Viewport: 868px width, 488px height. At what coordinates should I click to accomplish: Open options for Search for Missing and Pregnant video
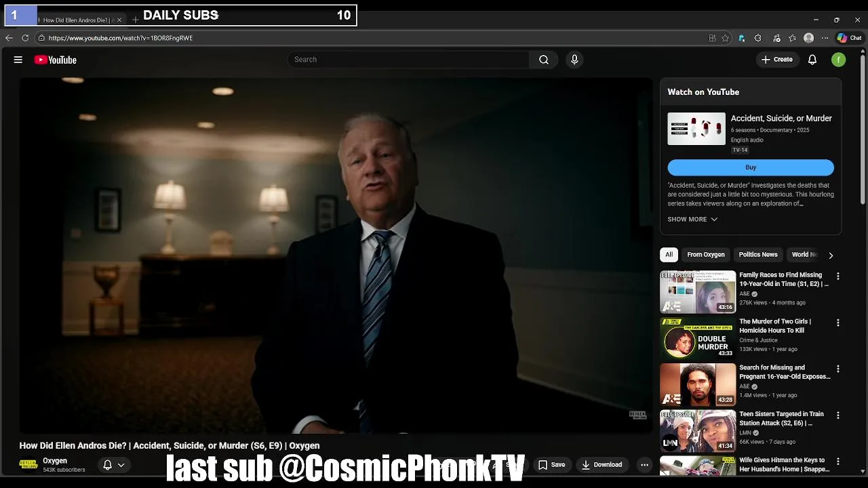pos(838,369)
